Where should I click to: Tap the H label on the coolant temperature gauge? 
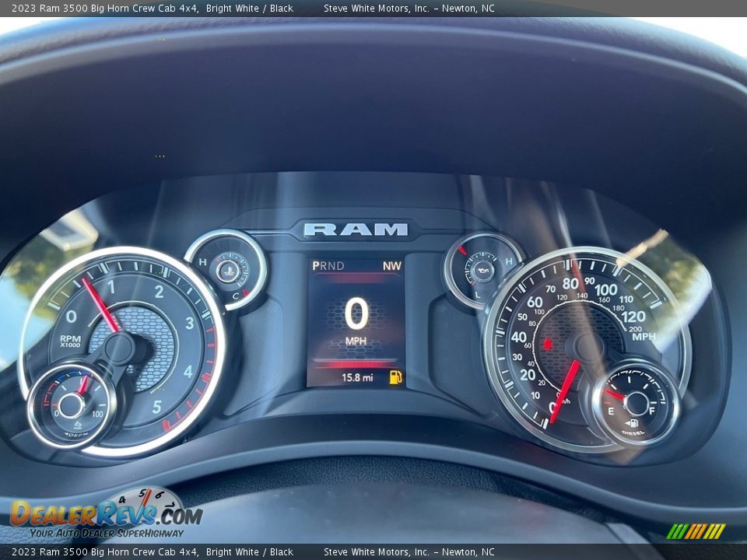[202, 262]
